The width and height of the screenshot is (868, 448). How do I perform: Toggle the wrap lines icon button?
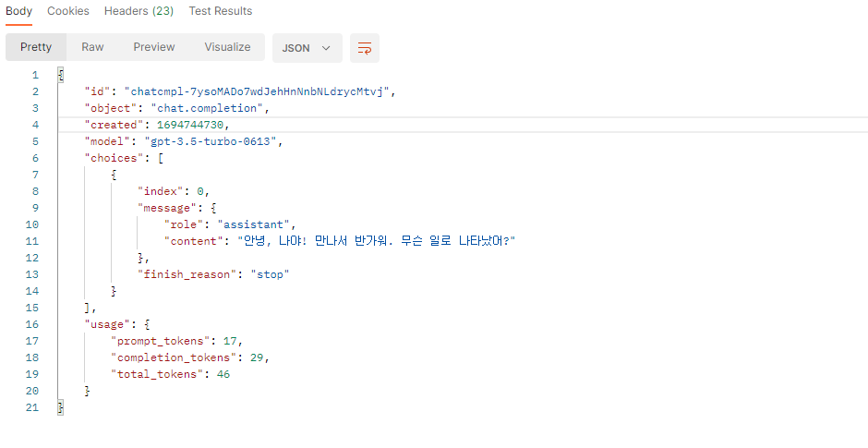[x=364, y=48]
